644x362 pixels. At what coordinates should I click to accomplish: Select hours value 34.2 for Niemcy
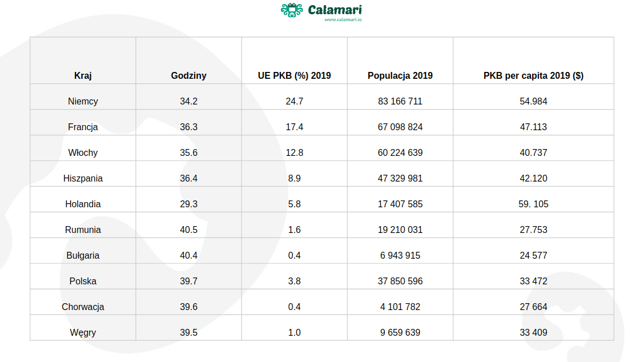tap(188, 101)
